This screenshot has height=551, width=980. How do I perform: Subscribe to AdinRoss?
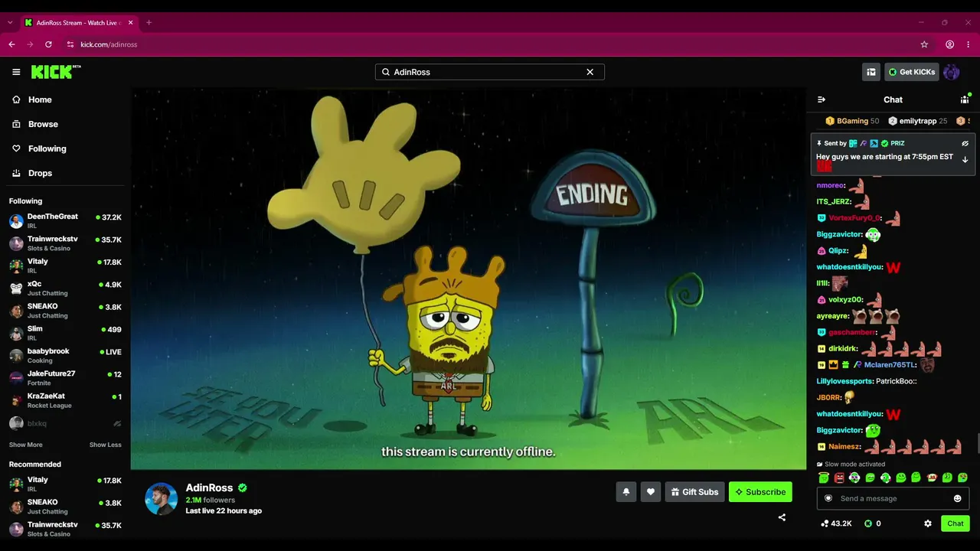[760, 492]
